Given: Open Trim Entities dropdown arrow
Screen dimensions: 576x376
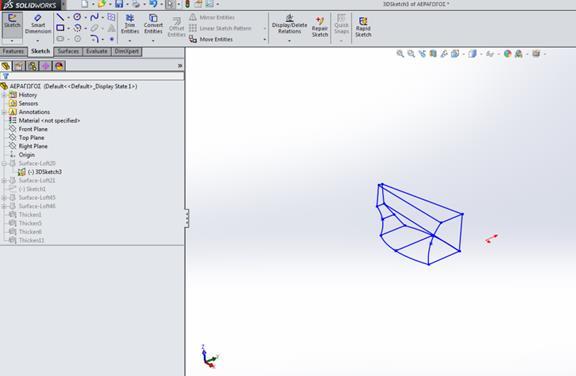Looking at the screenshot, I should pos(130,40).
